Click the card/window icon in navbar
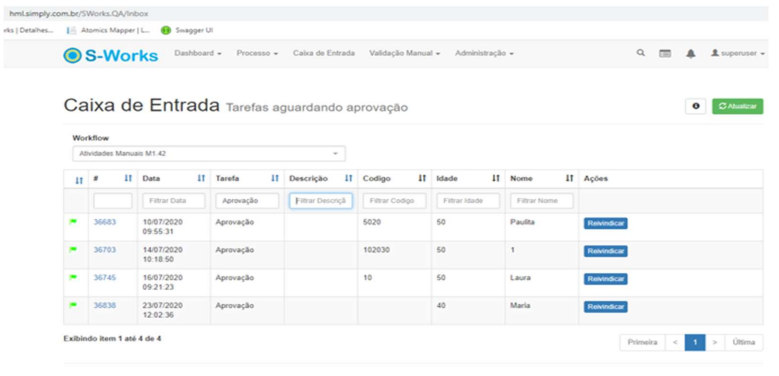 [x=665, y=53]
